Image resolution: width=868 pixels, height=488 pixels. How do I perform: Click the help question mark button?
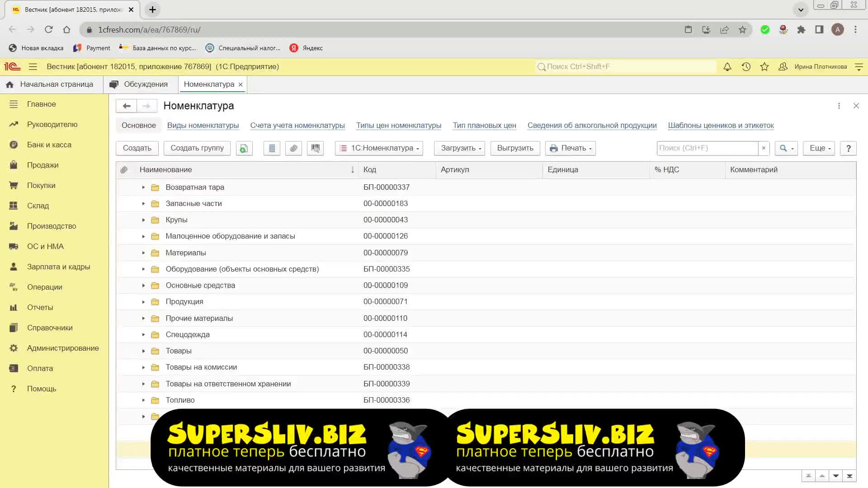coord(848,148)
